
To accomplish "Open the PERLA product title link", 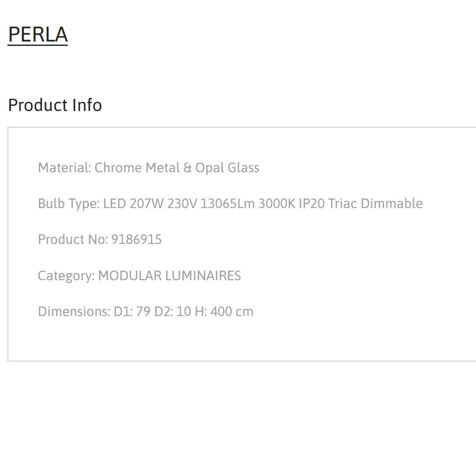I will (x=38, y=34).
